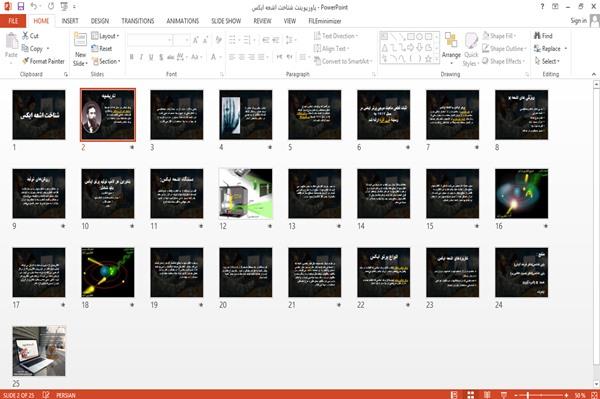Click Convert to SmartArt
Screen dimensions: 600x399
tap(343, 61)
